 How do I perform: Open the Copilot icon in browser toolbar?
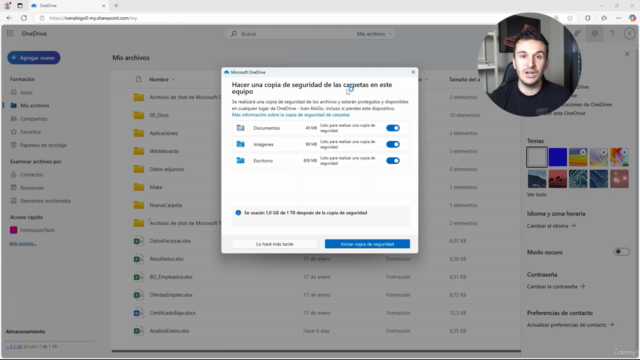(632, 18)
